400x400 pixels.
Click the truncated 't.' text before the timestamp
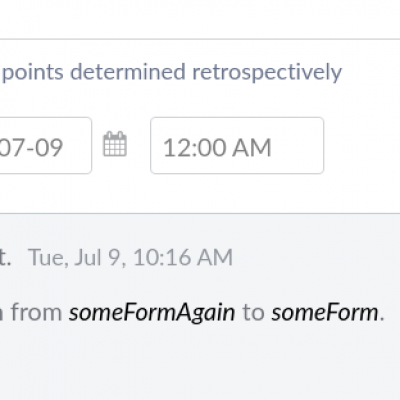5,258
